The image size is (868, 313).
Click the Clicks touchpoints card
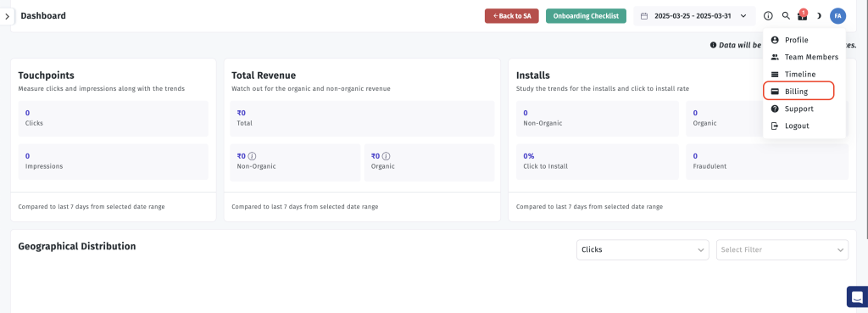[113, 119]
